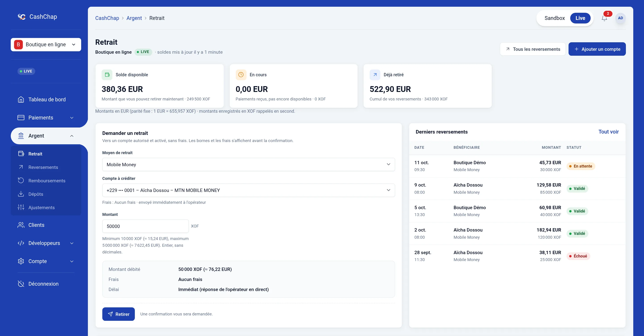Click the Reversements arrow icon in sidebar
Viewport: 644px width, 336px height.
pos(21,167)
